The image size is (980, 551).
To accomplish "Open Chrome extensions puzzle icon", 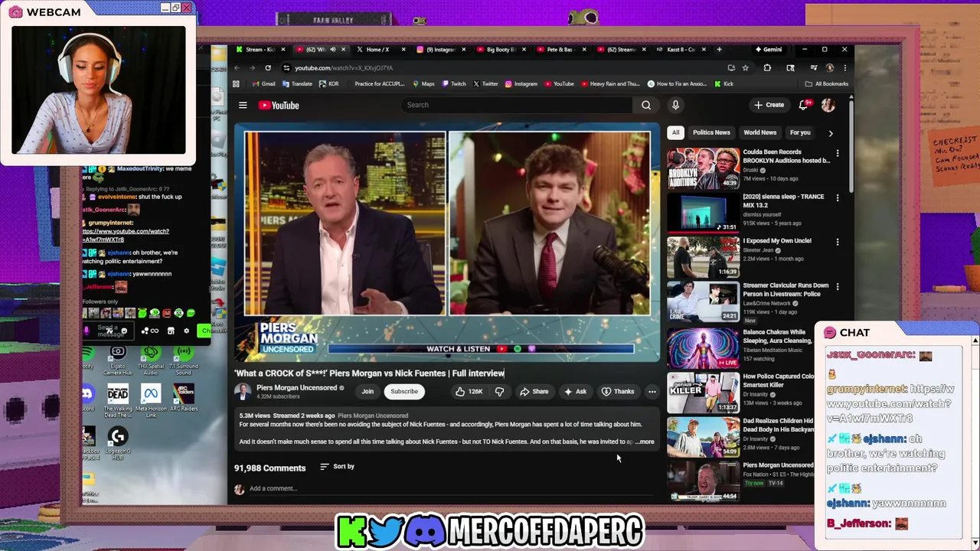I will [767, 67].
